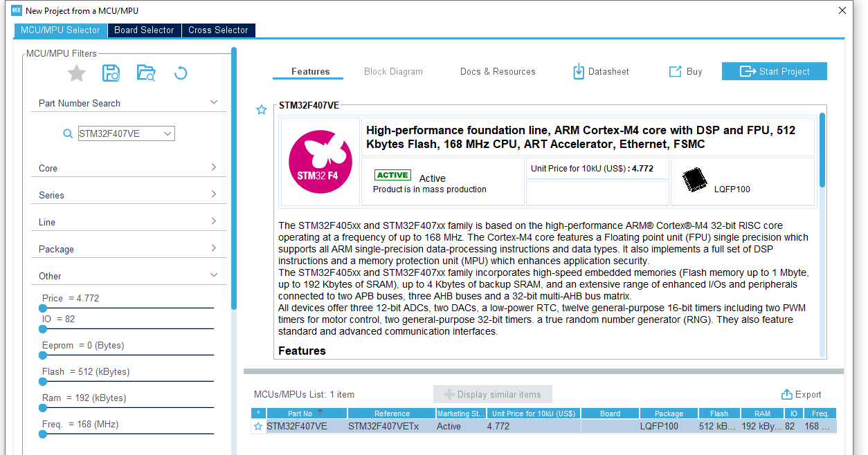Click the Freq. slider handle
This screenshot has height=455, width=868.
click(43, 434)
